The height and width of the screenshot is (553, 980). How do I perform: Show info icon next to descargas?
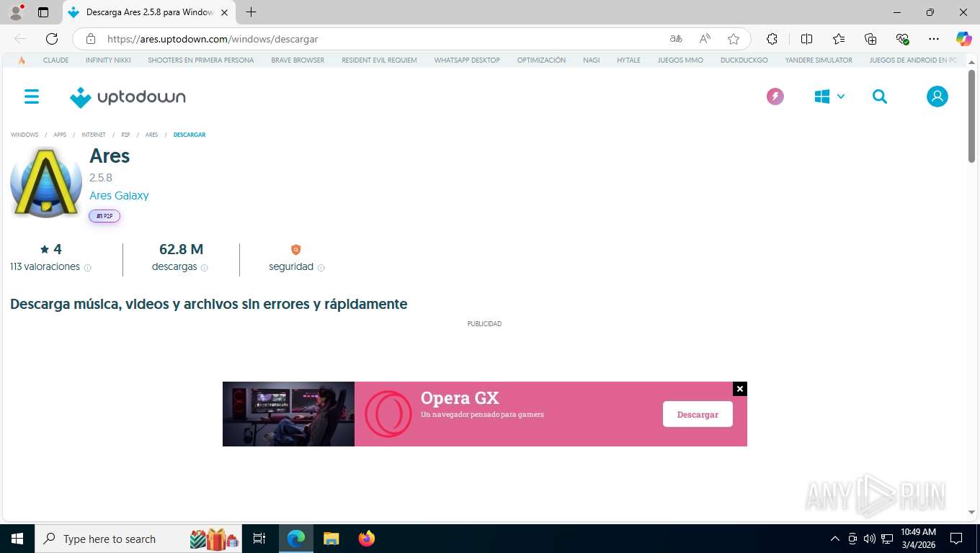click(205, 268)
